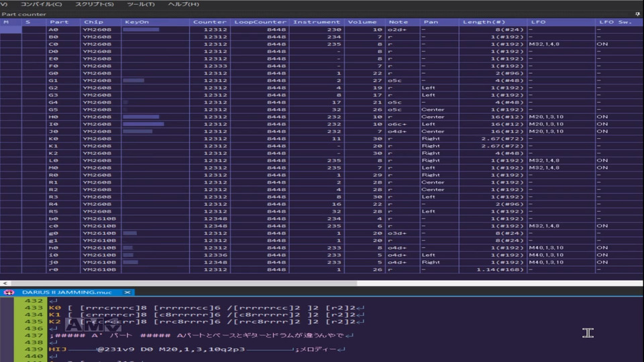This screenshot has height=362, width=644.
Task: Select the KeyOn bar of part I0
Action: [x=144, y=124]
